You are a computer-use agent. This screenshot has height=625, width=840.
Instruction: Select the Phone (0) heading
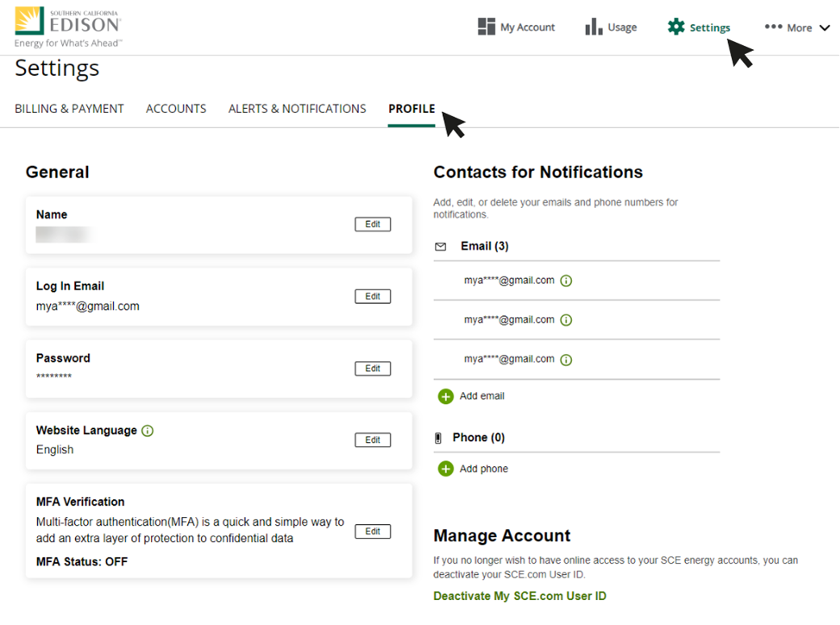tap(479, 438)
